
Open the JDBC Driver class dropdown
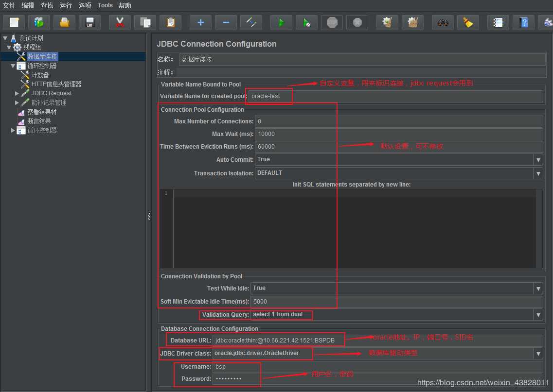(538, 354)
